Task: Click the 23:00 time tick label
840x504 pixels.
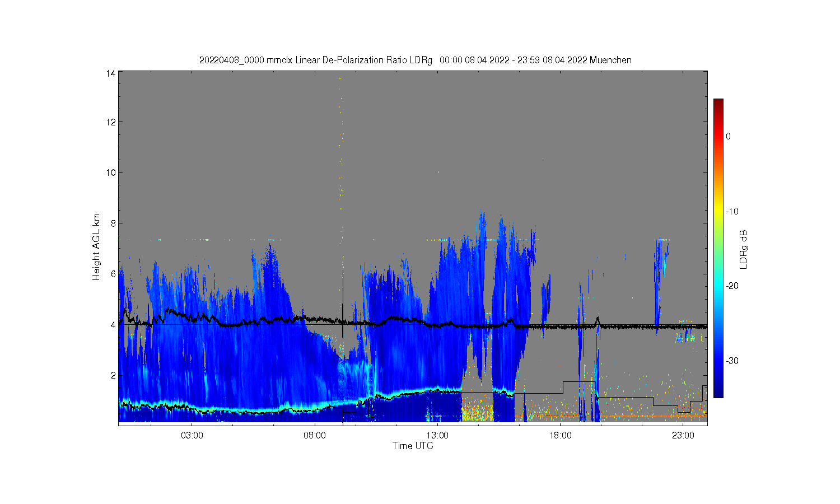Action: [x=683, y=435]
